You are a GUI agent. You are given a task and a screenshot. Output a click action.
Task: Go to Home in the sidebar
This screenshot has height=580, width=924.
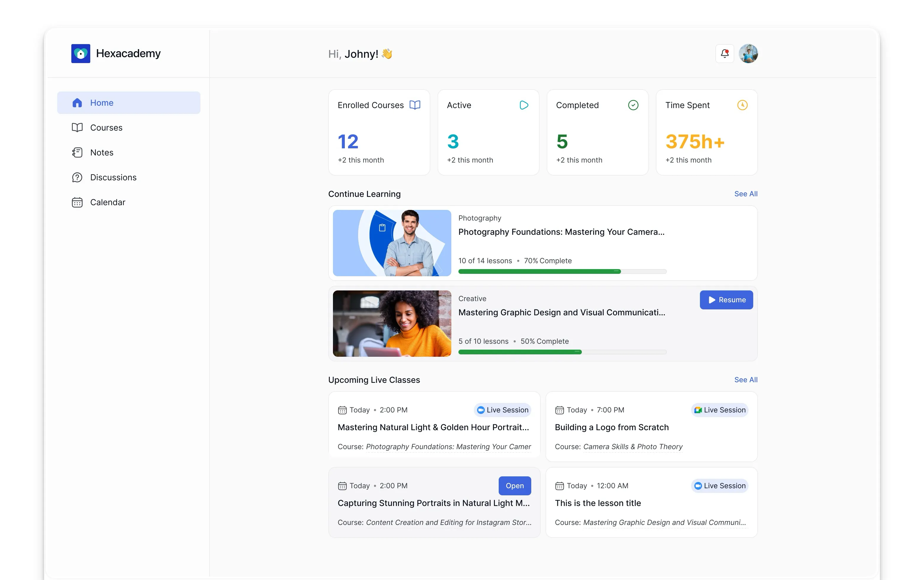click(128, 103)
